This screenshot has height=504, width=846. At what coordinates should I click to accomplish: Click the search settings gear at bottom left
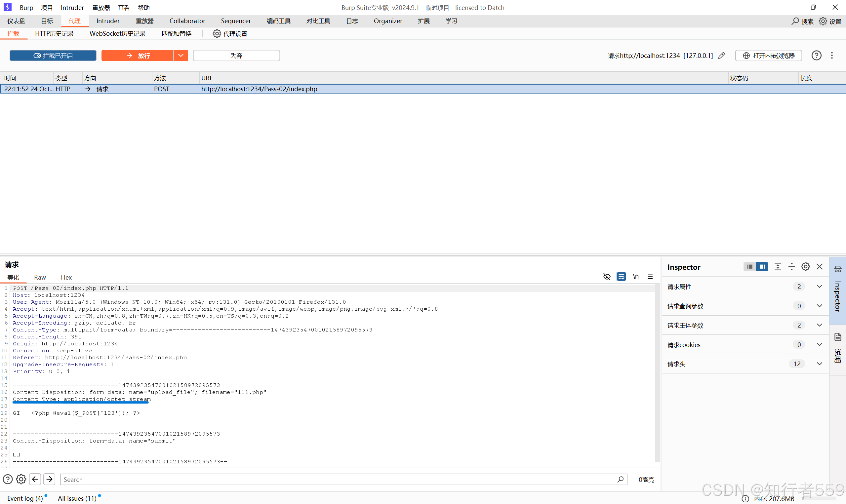[x=21, y=479]
